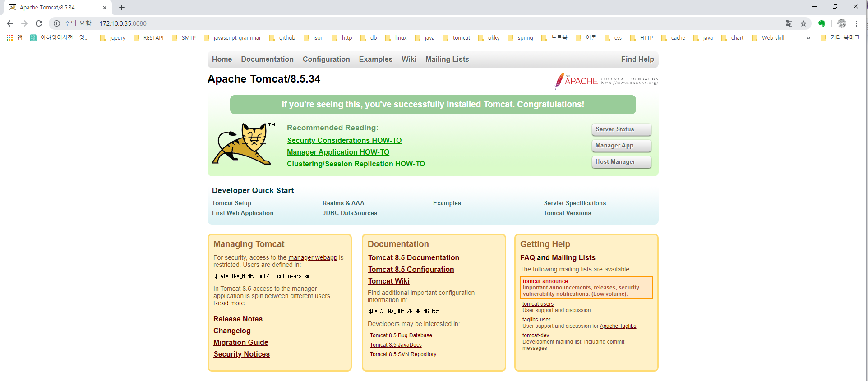Open the Servlet Specifications link
Image resolution: width=868 pixels, height=381 pixels.
(x=575, y=203)
